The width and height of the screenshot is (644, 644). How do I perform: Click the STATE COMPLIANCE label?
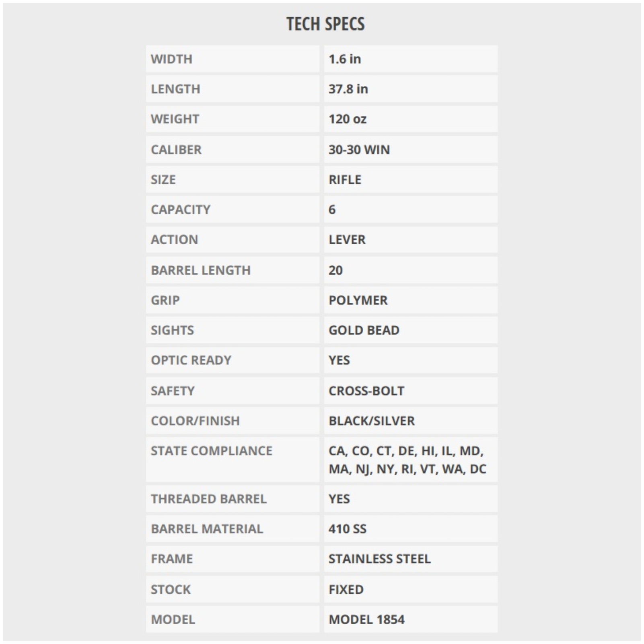(212, 451)
